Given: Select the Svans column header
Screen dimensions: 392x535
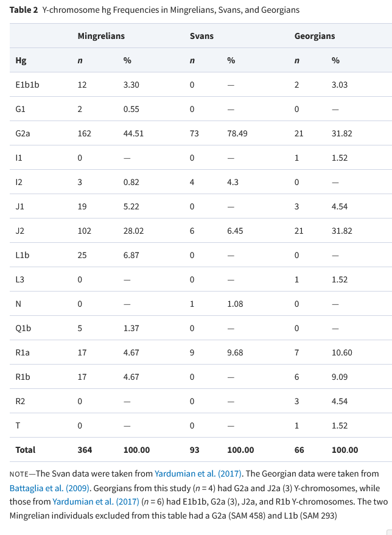Looking at the screenshot, I should (x=201, y=36).
